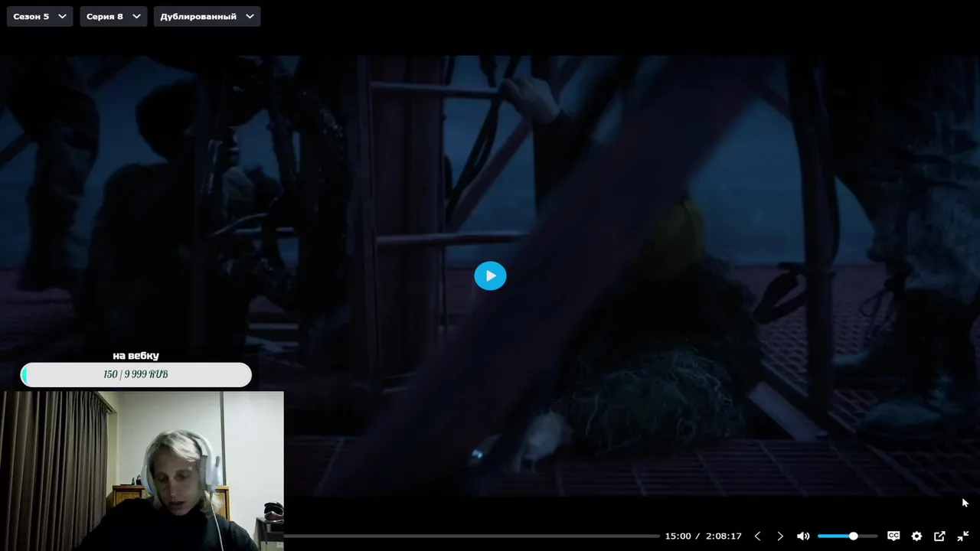Click the donation goal bar 150 / 9 999 RUB
The height and width of the screenshot is (551, 980).
pyautogui.click(x=136, y=374)
